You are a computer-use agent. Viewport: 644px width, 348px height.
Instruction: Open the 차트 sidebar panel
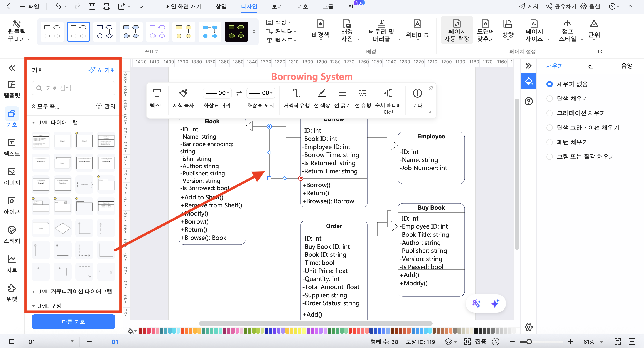(12, 264)
